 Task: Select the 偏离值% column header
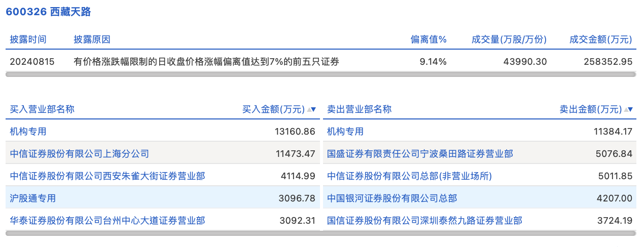428,39
